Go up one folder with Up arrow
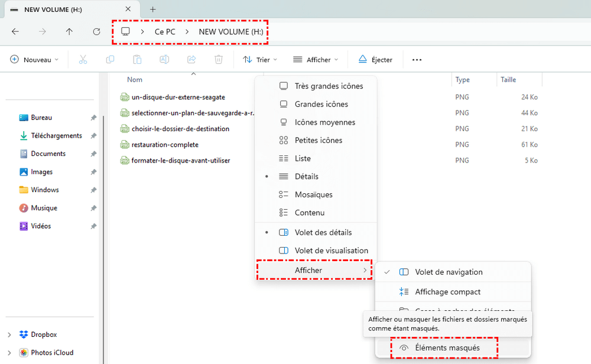This screenshot has height=364, width=591. (x=70, y=32)
